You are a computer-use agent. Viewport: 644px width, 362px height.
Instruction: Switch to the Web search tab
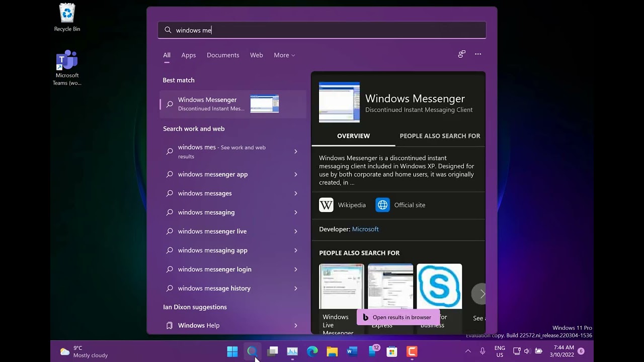257,55
